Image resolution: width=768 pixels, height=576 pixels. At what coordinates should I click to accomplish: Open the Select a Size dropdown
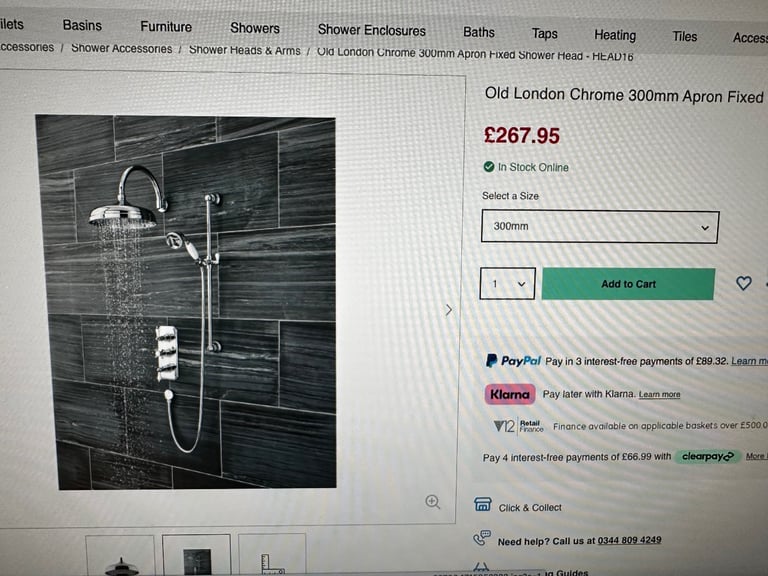coord(600,226)
